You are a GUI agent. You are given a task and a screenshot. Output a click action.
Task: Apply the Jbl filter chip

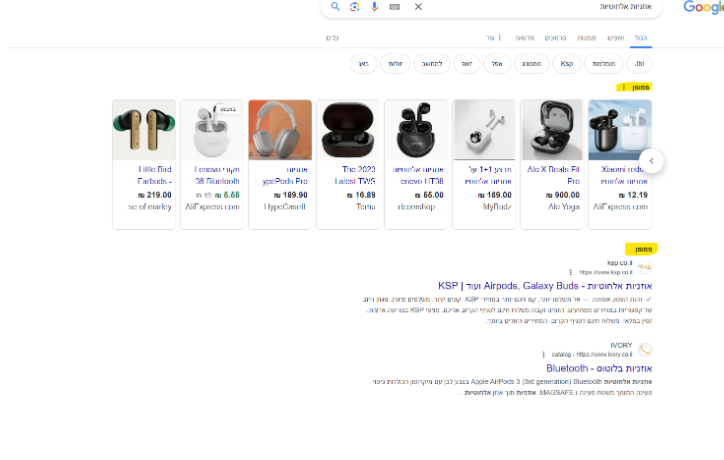click(x=639, y=64)
